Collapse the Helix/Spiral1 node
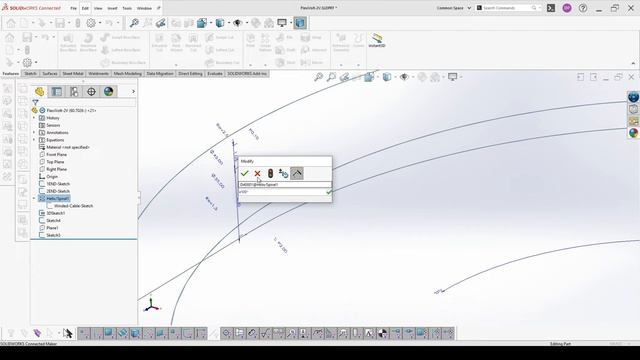The height and width of the screenshot is (360, 640). pyautogui.click(x=34, y=198)
